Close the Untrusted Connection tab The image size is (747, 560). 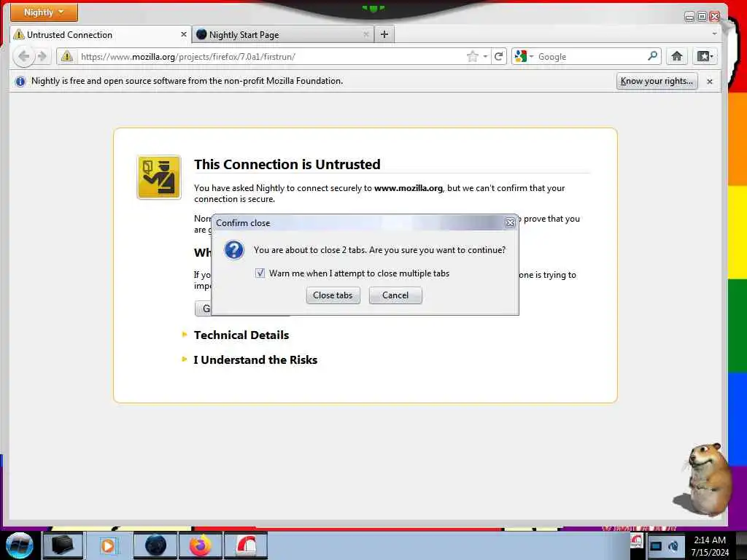183,35
